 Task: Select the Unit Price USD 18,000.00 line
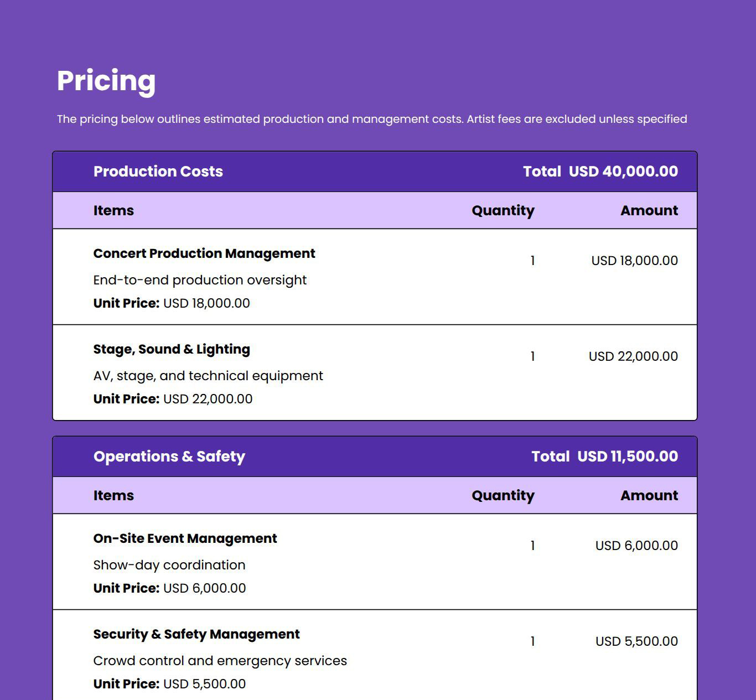click(172, 303)
